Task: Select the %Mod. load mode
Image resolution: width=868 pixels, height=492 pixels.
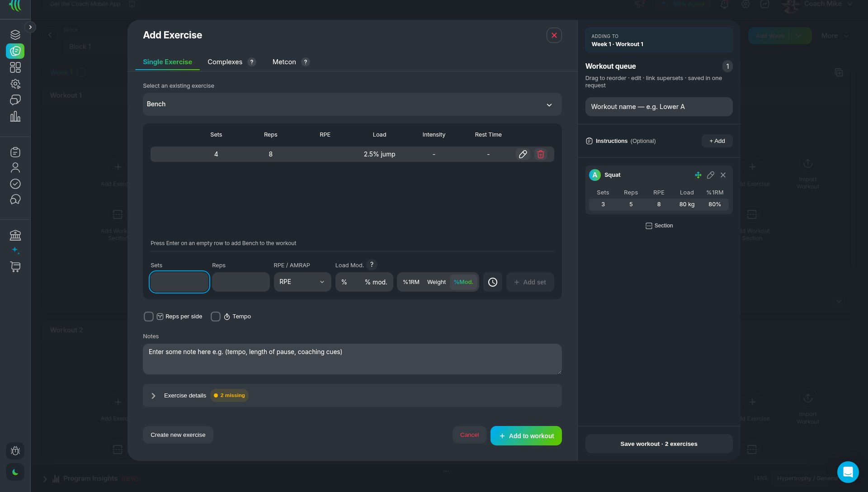Action: (463, 282)
